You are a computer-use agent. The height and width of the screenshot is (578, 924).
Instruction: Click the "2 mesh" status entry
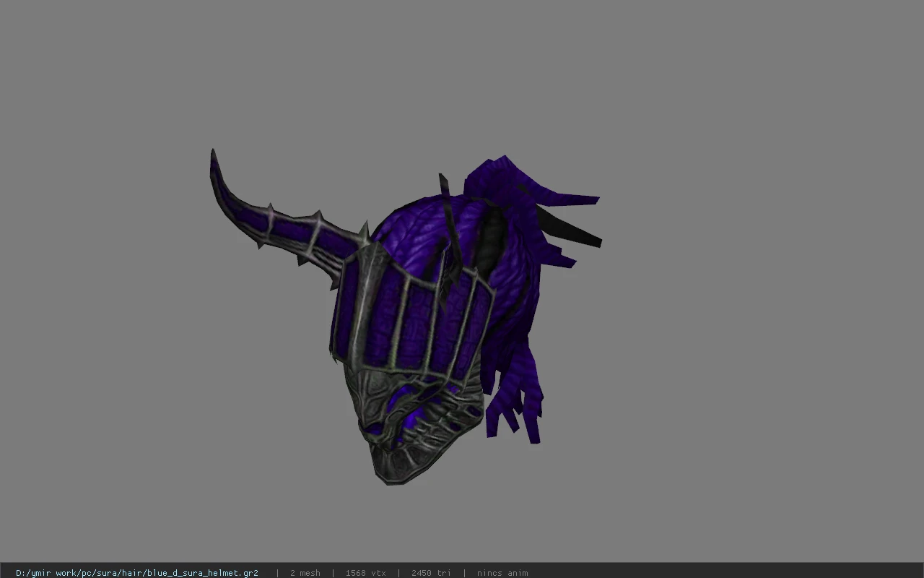click(305, 573)
